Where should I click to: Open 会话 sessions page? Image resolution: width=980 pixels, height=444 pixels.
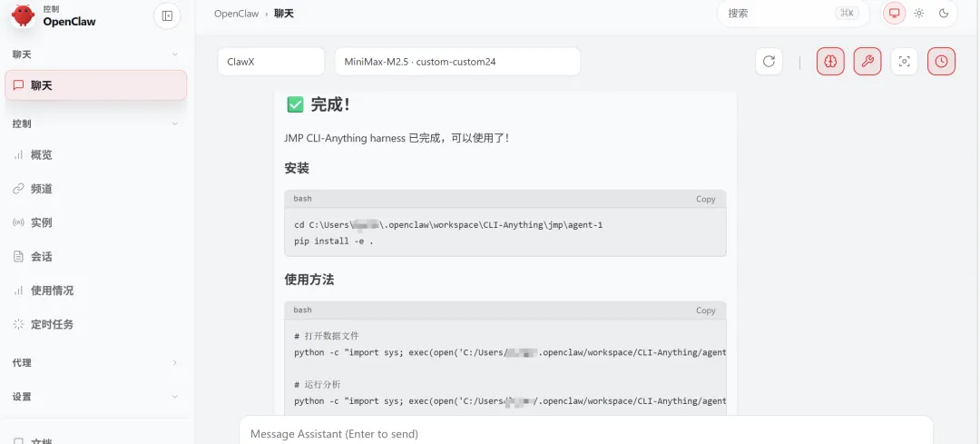[95, 256]
